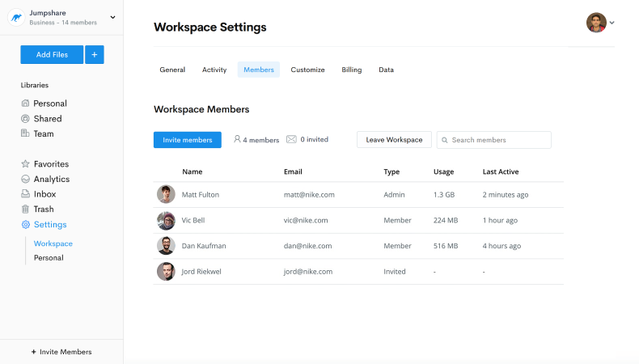Open the Team library icon
The height and width of the screenshot is (364, 639).
pyautogui.click(x=26, y=134)
